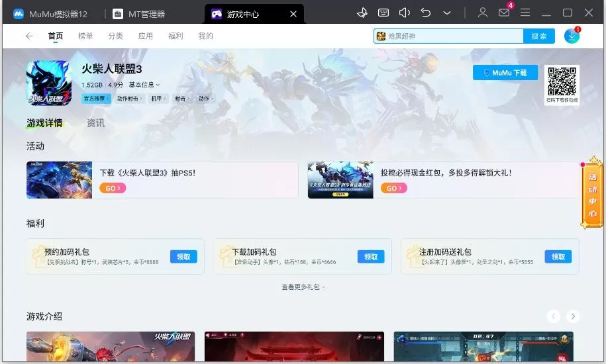Screen dimensions: 606x364
Task: Close the 游戏中心 tab
Action: [293, 15]
